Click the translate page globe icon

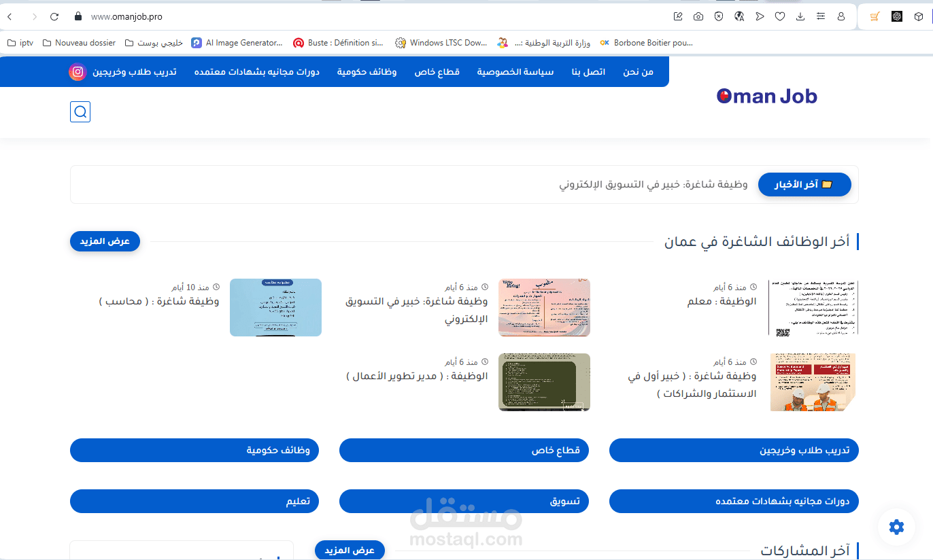click(x=739, y=16)
